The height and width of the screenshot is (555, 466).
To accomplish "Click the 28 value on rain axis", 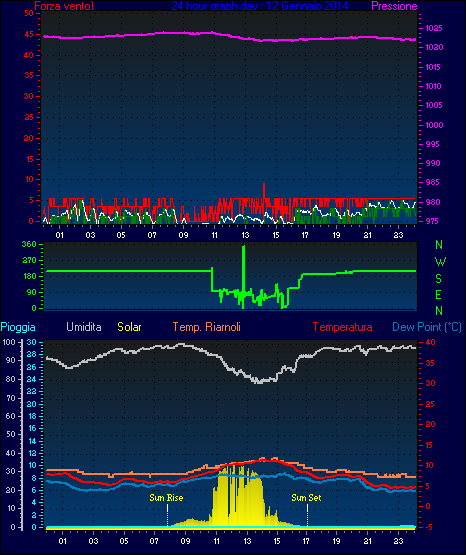I will (31, 355).
